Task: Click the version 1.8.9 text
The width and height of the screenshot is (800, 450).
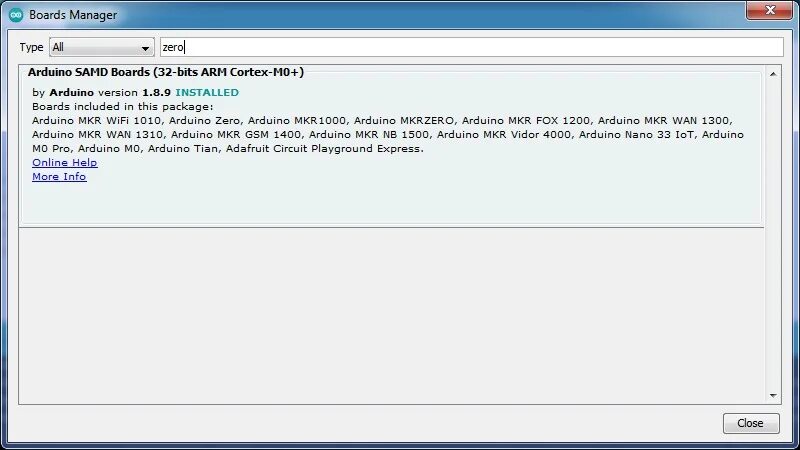Action: (x=134, y=92)
